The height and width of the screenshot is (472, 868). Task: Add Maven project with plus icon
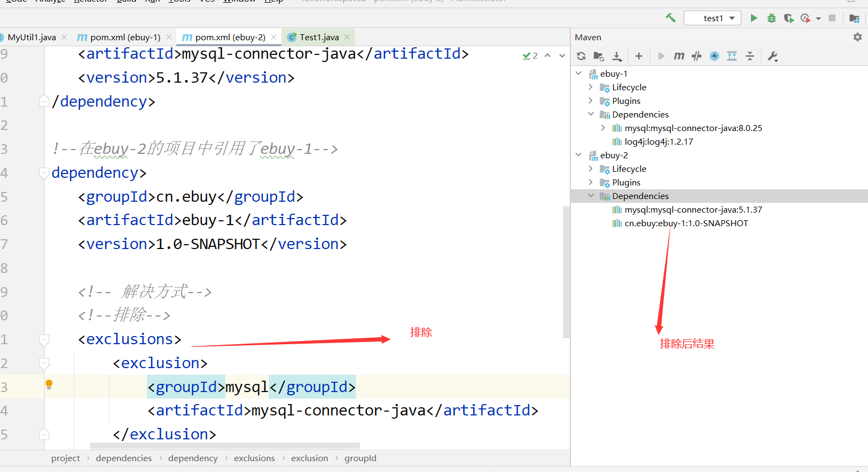[639, 56]
